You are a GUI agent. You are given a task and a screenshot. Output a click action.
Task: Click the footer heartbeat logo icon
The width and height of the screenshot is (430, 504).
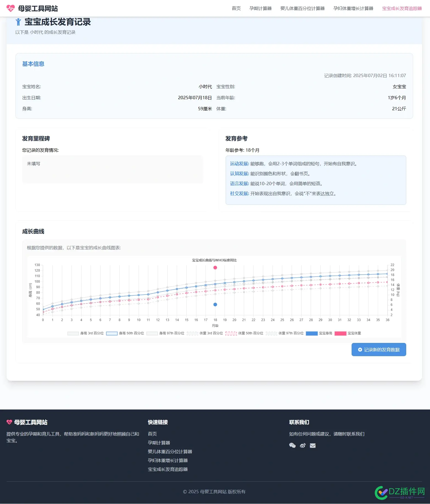[x=9, y=422]
